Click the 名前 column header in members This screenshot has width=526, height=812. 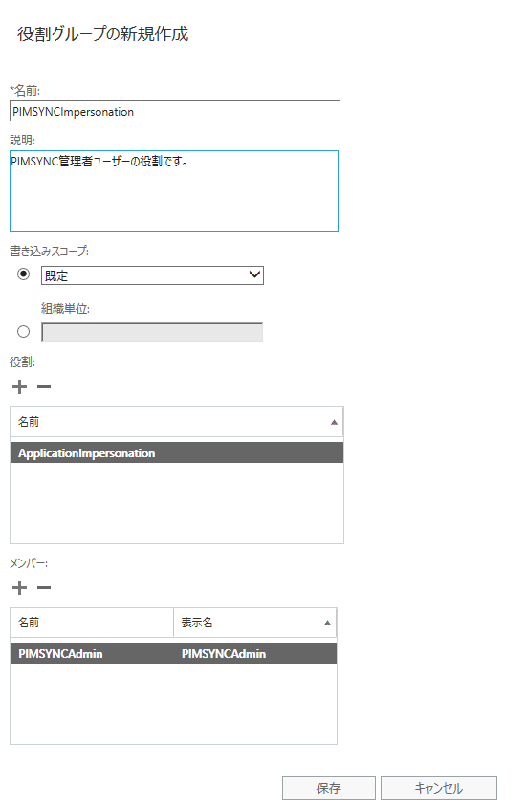point(92,623)
